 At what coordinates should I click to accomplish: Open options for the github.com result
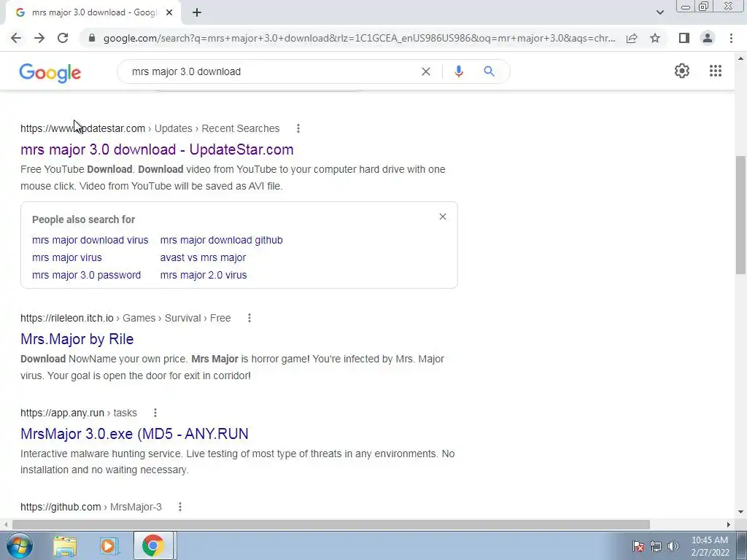tap(180, 507)
